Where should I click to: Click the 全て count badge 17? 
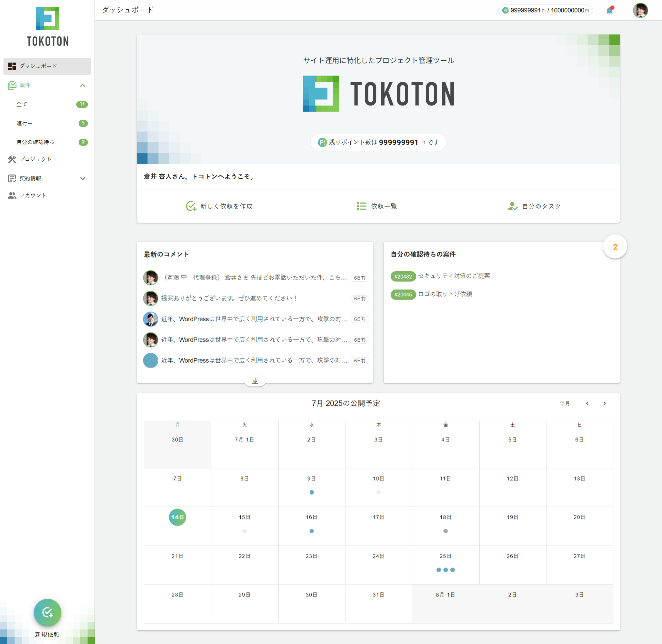tap(82, 104)
